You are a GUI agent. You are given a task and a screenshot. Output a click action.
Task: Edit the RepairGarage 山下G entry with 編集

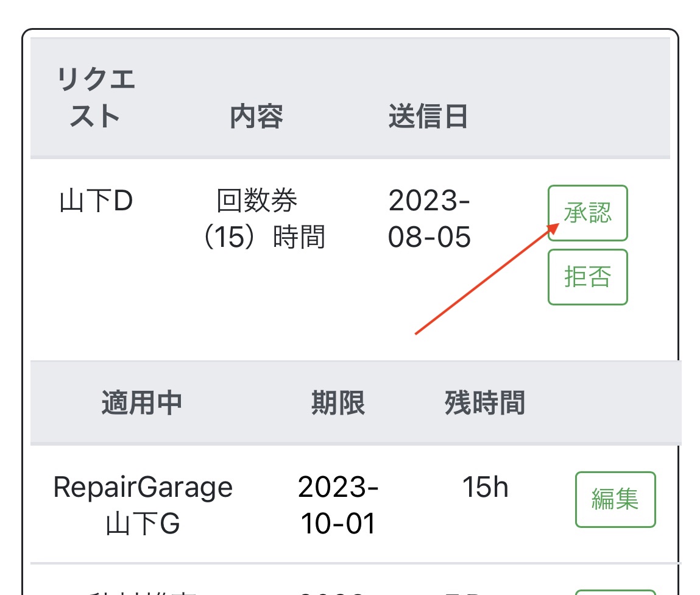pos(615,499)
